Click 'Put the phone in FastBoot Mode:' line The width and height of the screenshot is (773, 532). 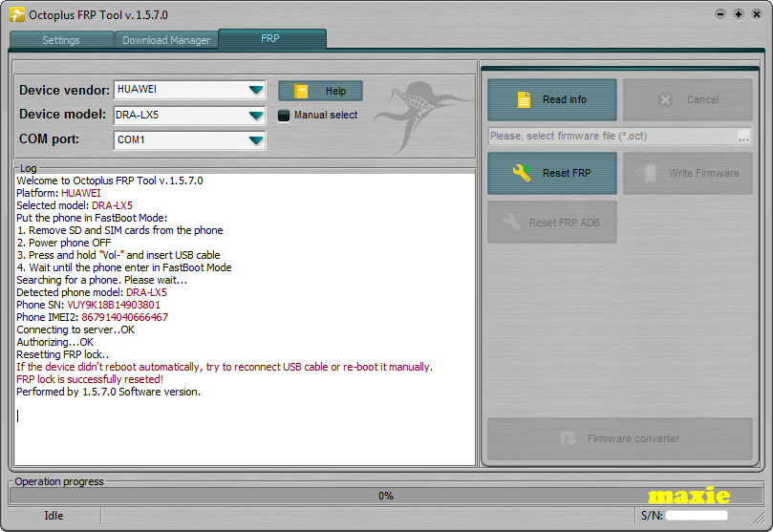pyautogui.click(x=92, y=218)
